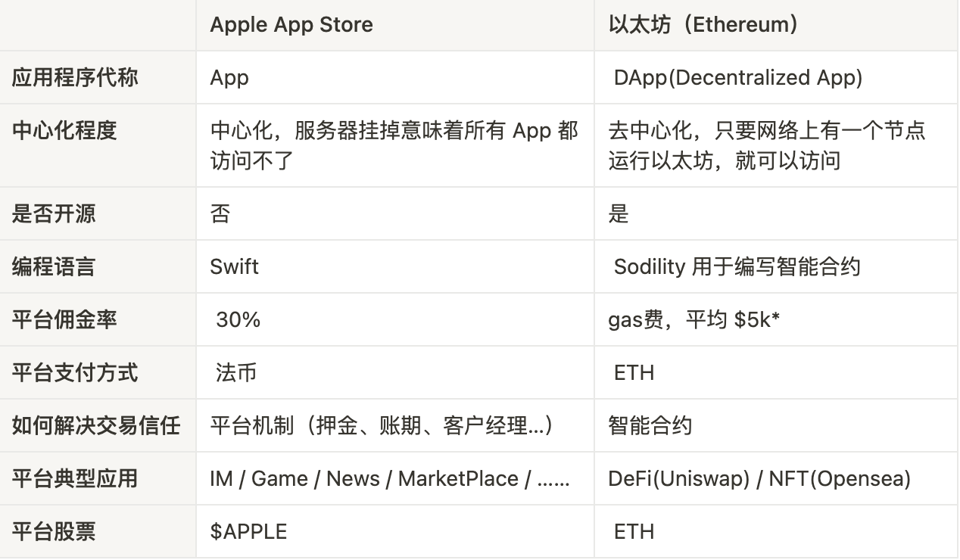This screenshot has width=960, height=560.
Task: Click the cell starting with 去中心化，只要网络
Action: tap(766, 145)
